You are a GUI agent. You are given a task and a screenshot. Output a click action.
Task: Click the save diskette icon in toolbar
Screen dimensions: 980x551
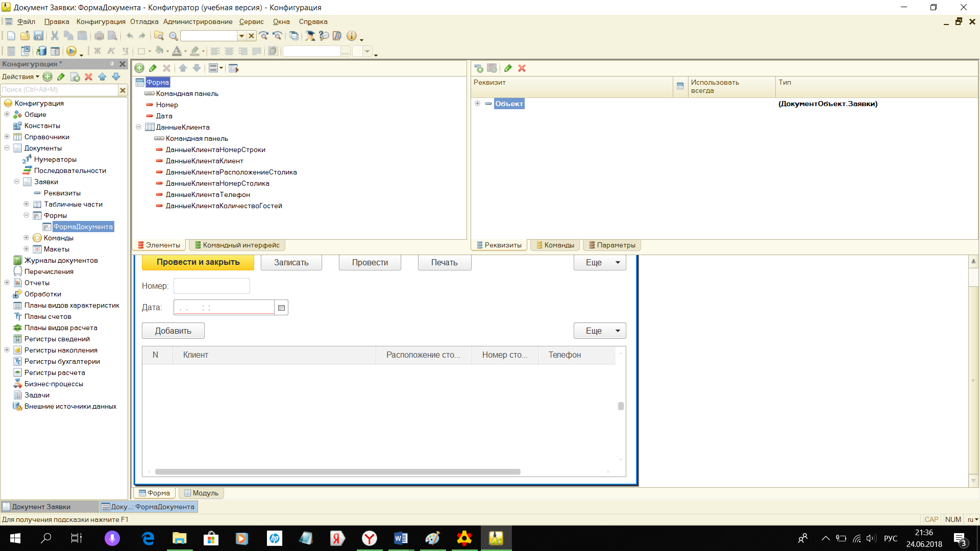38,36
